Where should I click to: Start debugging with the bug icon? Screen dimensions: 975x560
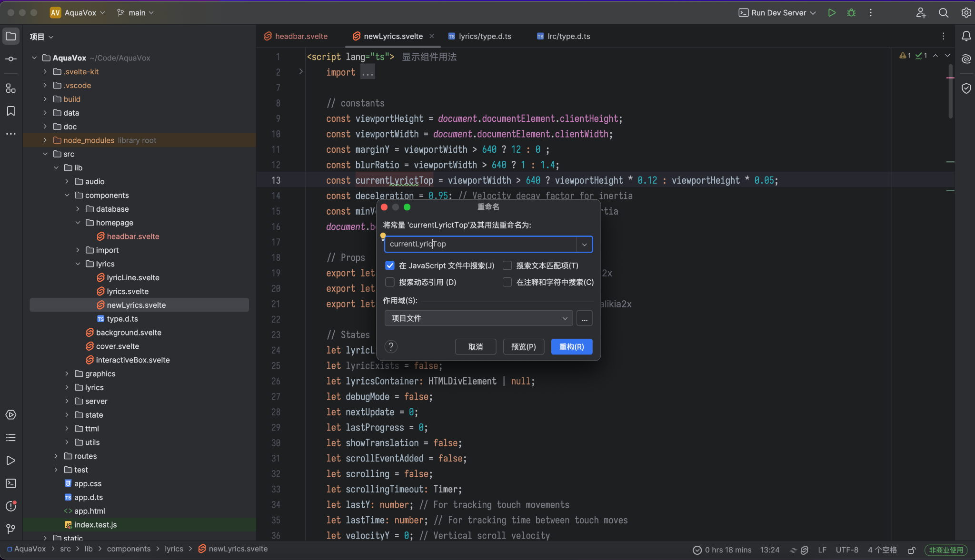coord(851,13)
